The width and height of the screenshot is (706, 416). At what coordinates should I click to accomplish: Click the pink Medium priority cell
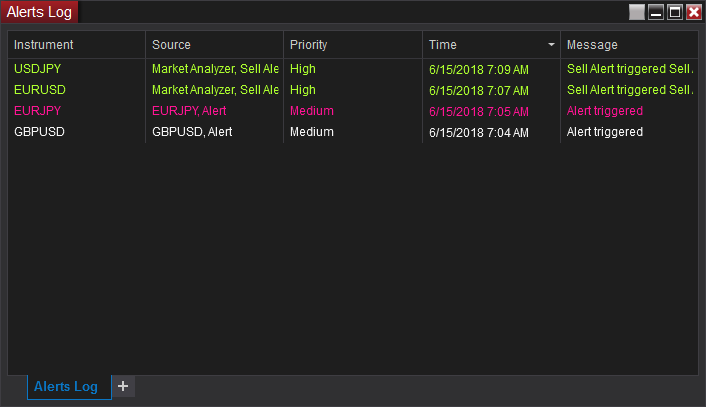[x=311, y=111]
